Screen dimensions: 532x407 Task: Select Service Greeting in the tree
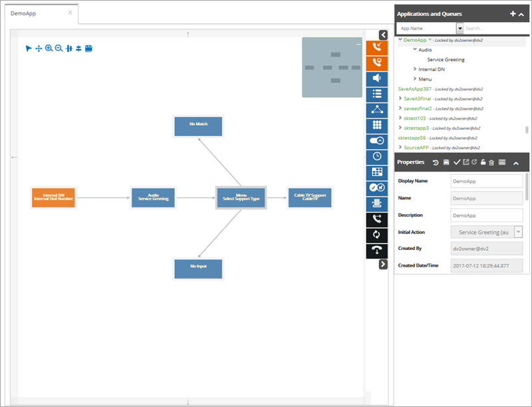[446, 60]
